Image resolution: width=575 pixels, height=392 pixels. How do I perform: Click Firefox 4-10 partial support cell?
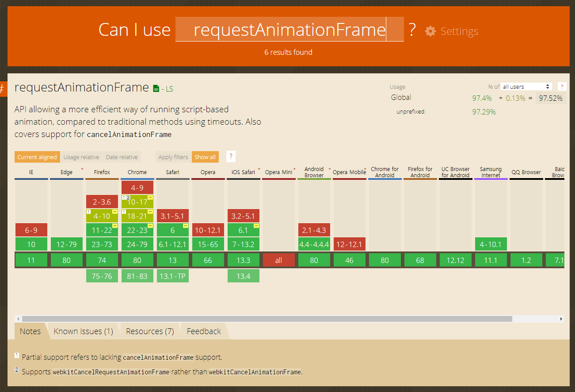102,216
